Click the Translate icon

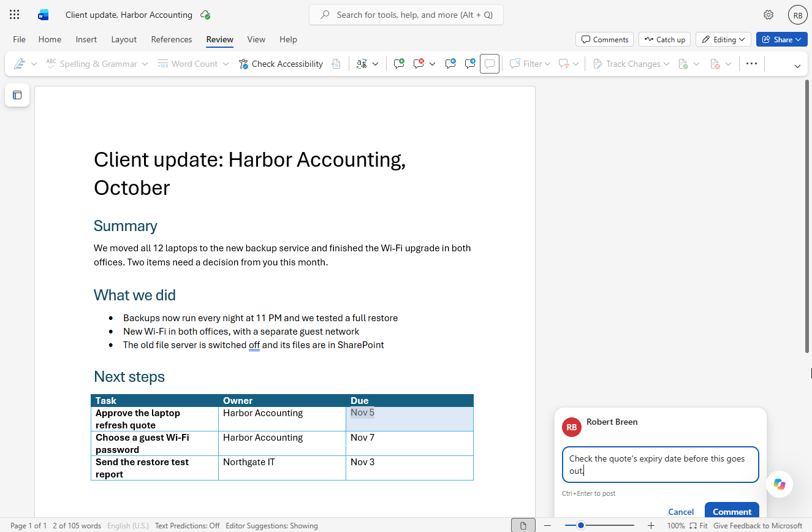point(362,64)
